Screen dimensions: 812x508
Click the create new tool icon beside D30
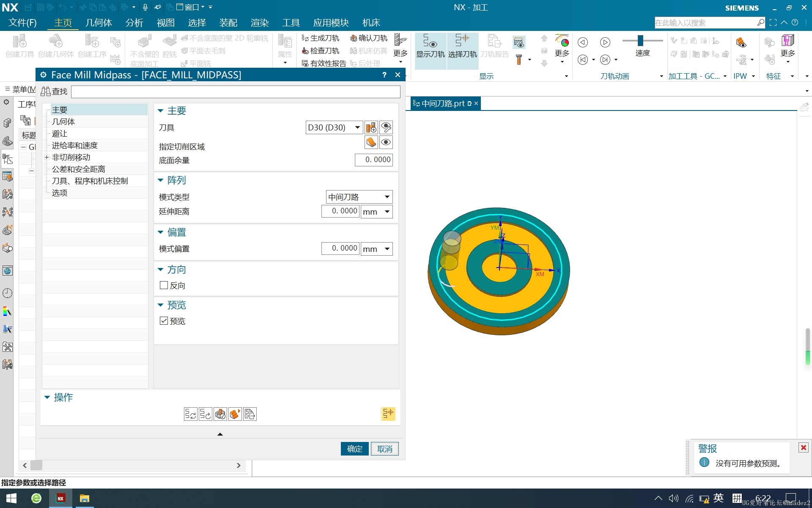pos(371,127)
